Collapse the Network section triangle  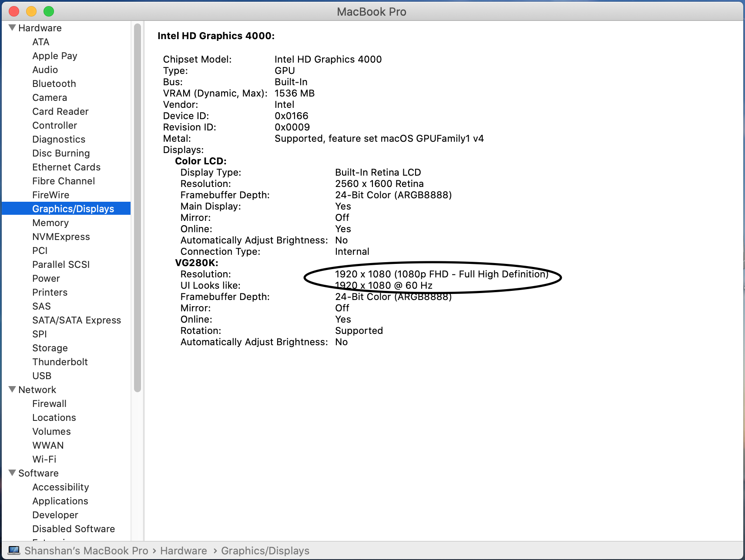point(12,390)
